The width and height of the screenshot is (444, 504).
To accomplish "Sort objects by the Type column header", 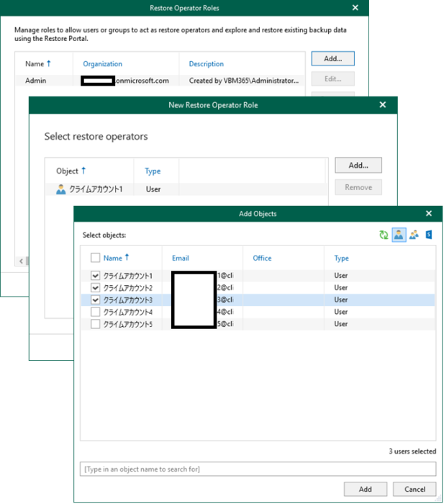I will [341, 258].
